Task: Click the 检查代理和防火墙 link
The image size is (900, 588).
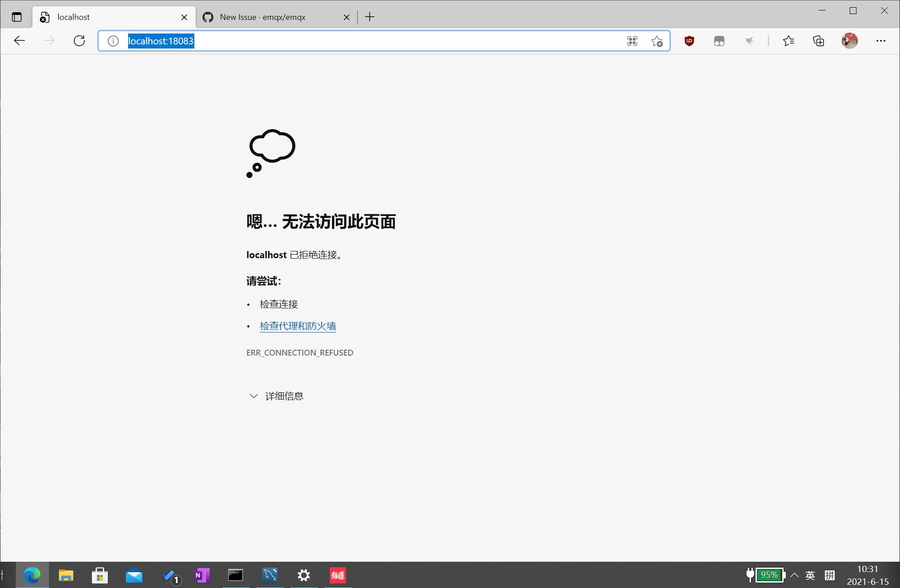Action: click(x=298, y=326)
